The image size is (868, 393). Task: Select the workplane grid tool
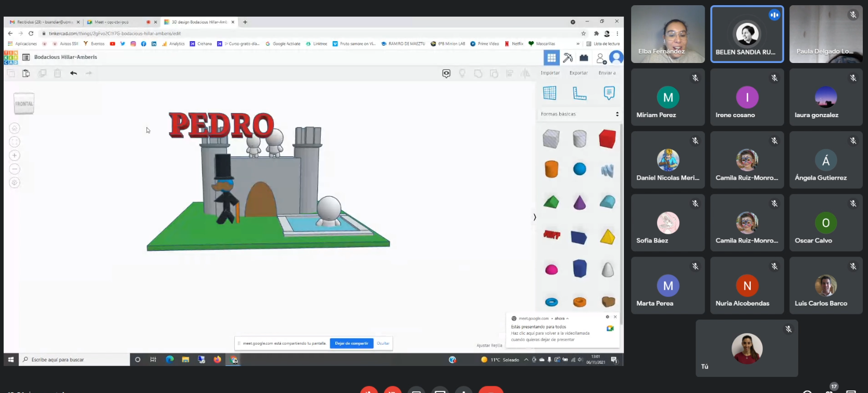pyautogui.click(x=550, y=93)
